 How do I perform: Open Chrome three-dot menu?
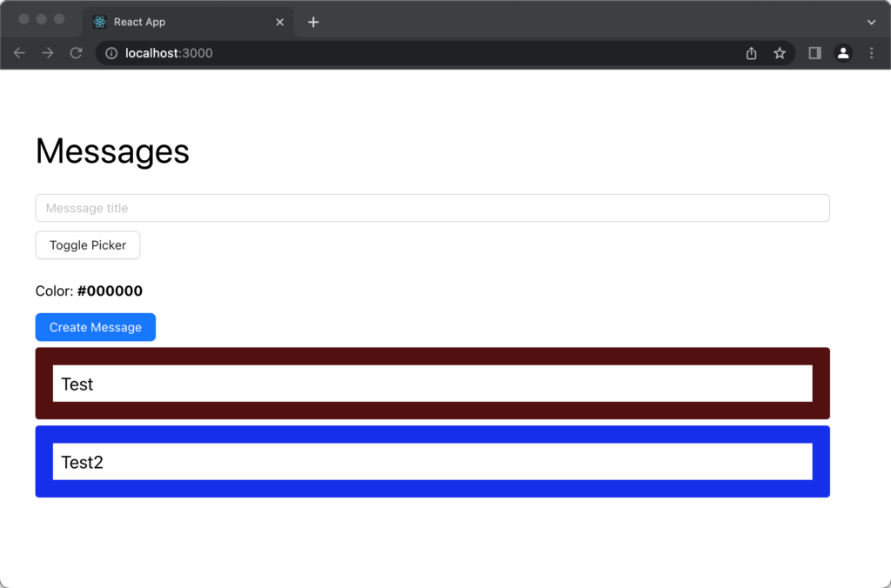click(x=872, y=53)
